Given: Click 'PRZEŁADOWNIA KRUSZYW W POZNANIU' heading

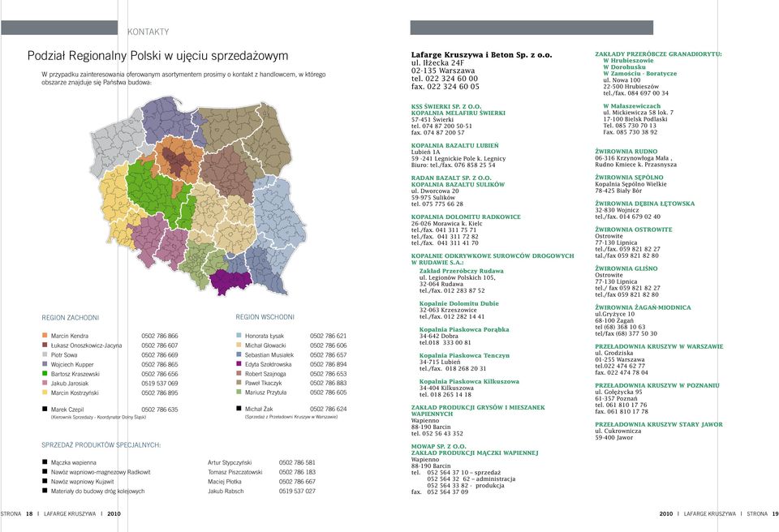Looking at the screenshot, I should coord(656,385).
